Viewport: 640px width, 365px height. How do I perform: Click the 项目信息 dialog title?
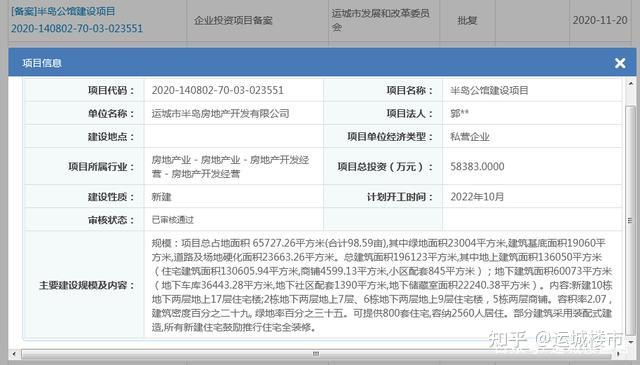pyautogui.click(x=42, y=63)
